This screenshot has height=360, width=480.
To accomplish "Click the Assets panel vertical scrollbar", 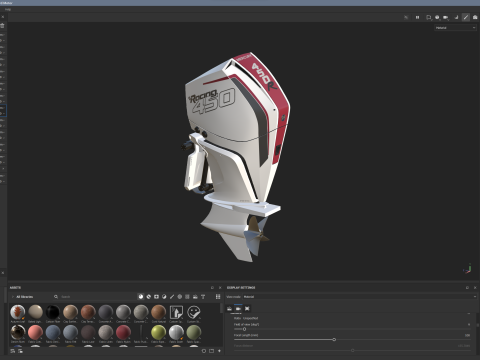I will coord(222,308).
